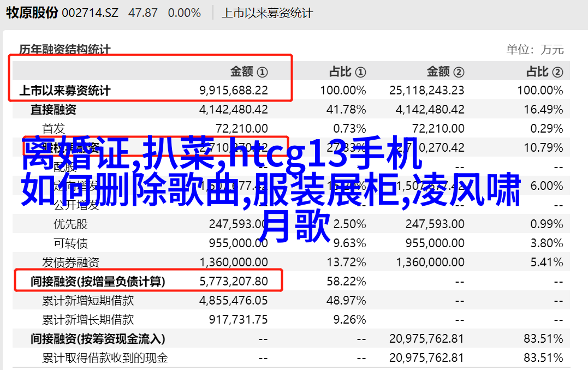Click the stock code 002714.SZ
The width and height of the screenshot is (588, 370).
(90, 13)
